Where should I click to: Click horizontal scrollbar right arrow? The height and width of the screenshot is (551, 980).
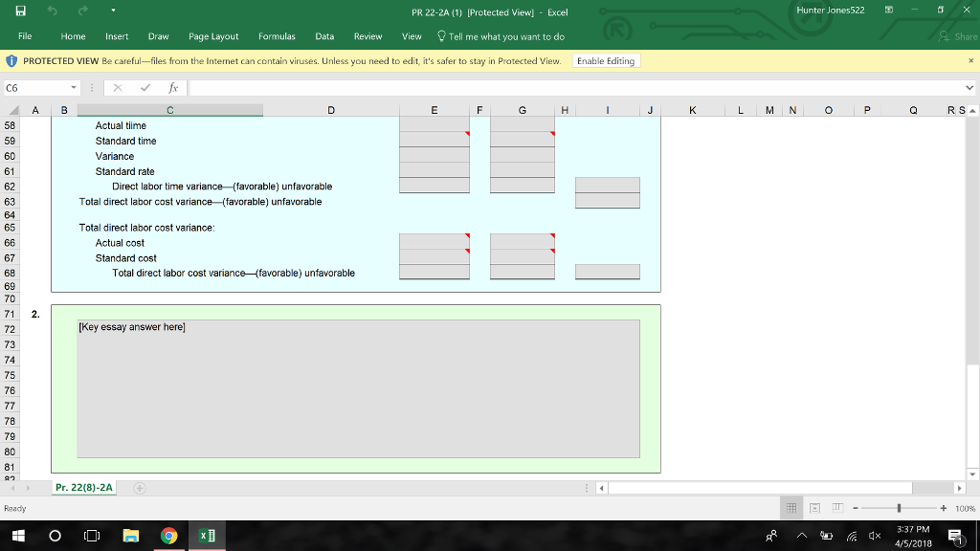959,488
